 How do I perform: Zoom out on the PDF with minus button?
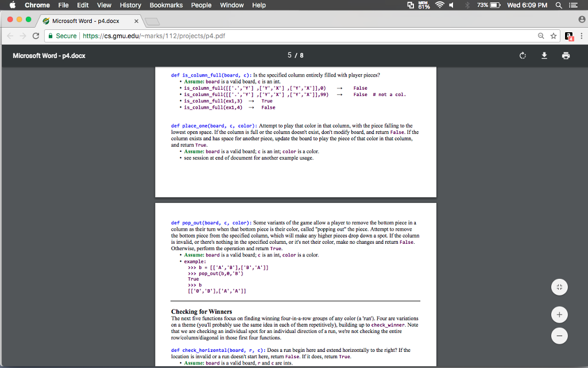pos(559,335)
